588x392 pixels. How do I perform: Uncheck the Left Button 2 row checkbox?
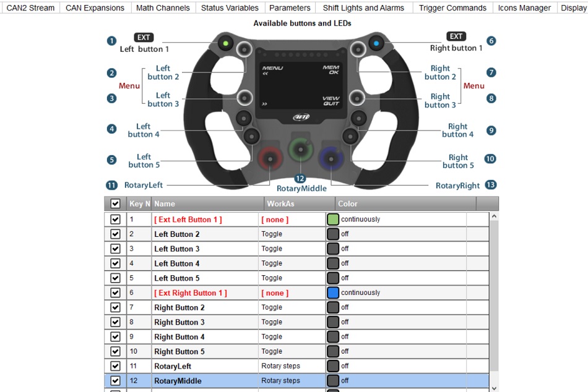pyautogui.click(x=115, y=234)
